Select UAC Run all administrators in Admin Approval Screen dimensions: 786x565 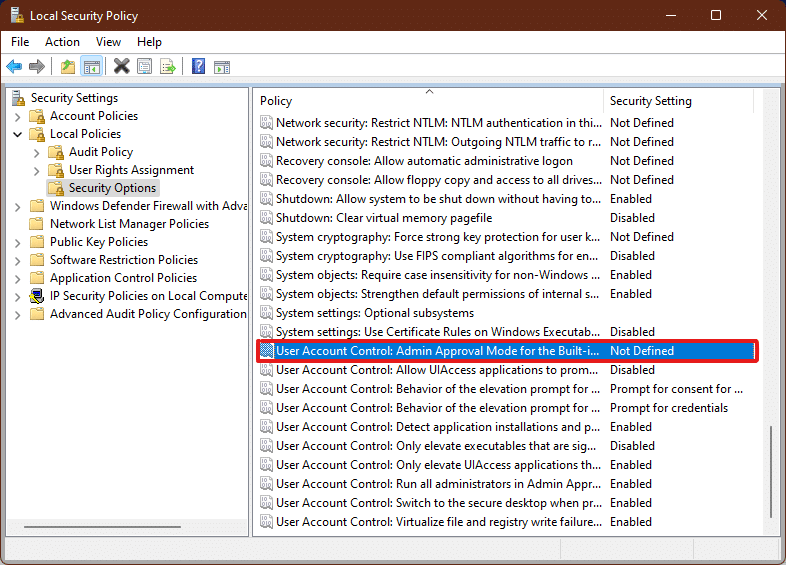point(507,484)
